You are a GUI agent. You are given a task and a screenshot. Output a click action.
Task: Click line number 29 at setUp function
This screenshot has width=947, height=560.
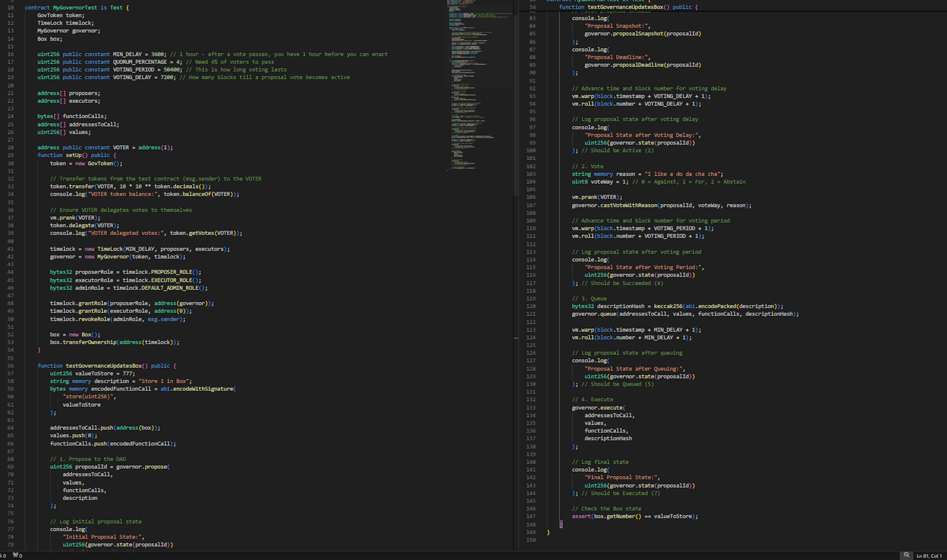pos(10,155)
